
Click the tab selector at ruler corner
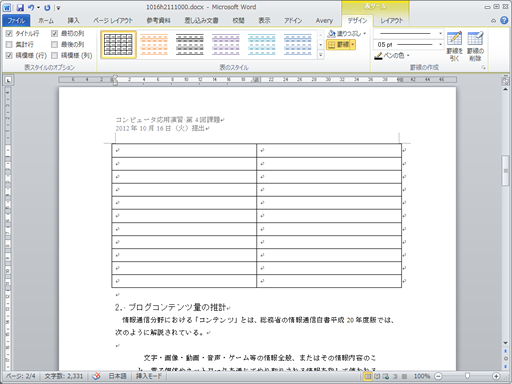(x=8, y=80)
